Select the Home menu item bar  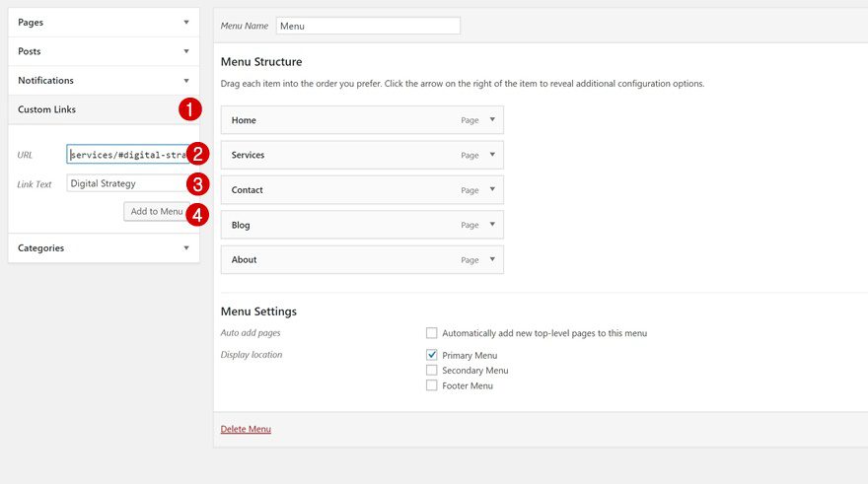362,120
